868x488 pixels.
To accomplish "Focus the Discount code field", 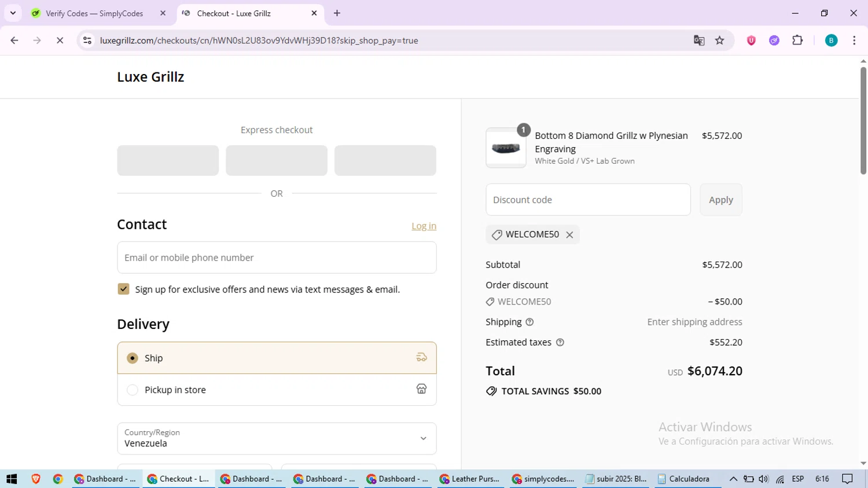I will click(x=588, y=200).
